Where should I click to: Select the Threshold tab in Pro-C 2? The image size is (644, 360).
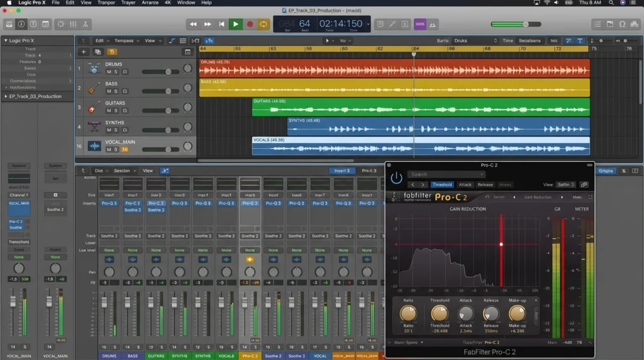(442, 184)
